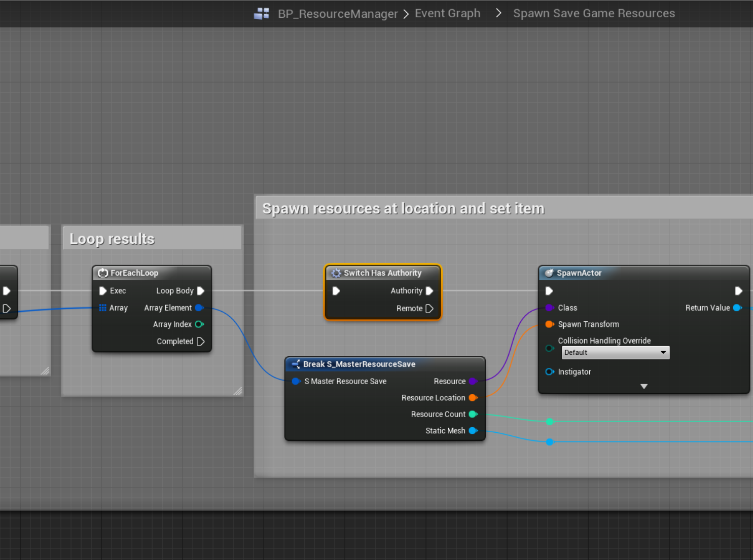This screenshot has height=560, width=753.
Task: Click the Instigator input pin
Action: (x=549, y=371)
